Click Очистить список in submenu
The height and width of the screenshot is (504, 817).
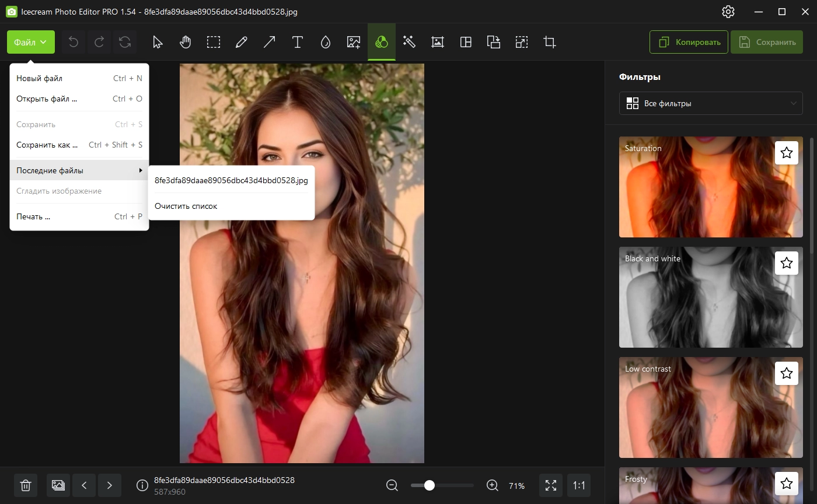coord(186,206)
